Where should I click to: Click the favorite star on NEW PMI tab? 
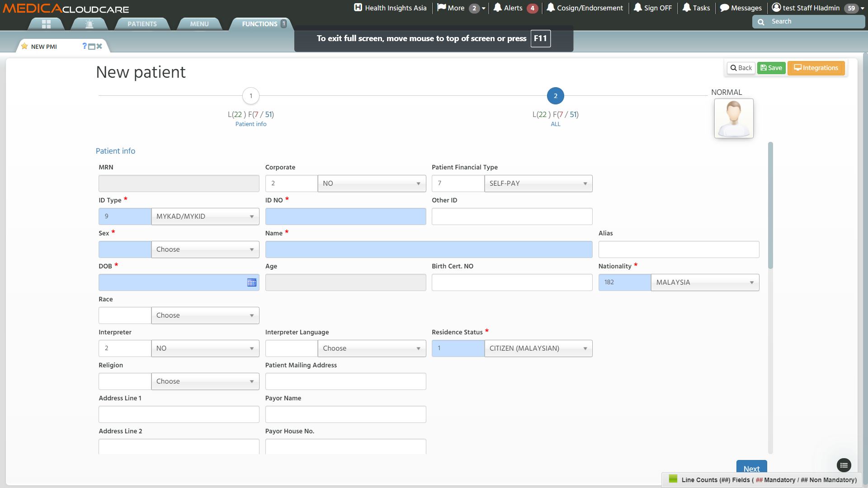coord(24,47)
